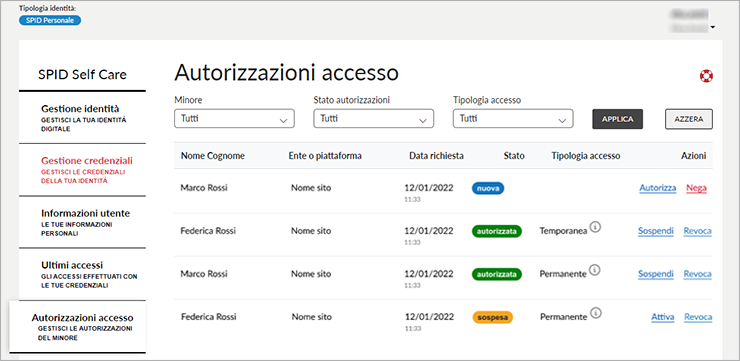Click Autorizza link for the nuova request
Image resolution: width=740 pixels, height=361 pixels.
tap(658, 188)
